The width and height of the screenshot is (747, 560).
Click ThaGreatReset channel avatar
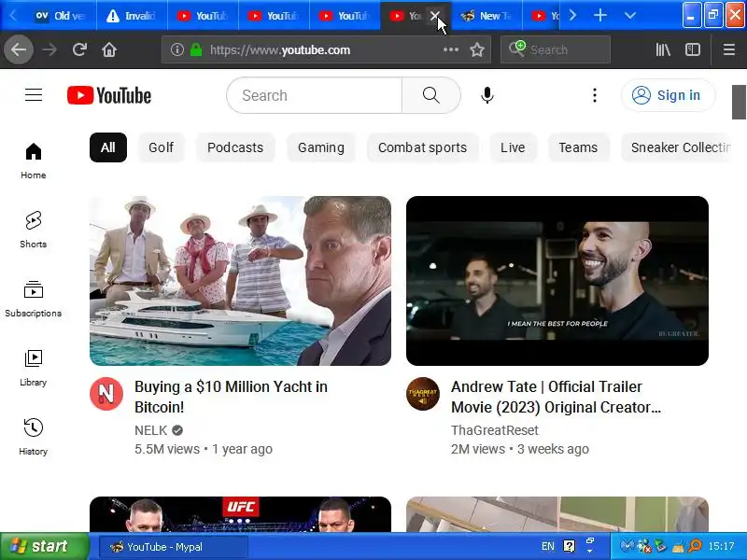tap(423, 394)
